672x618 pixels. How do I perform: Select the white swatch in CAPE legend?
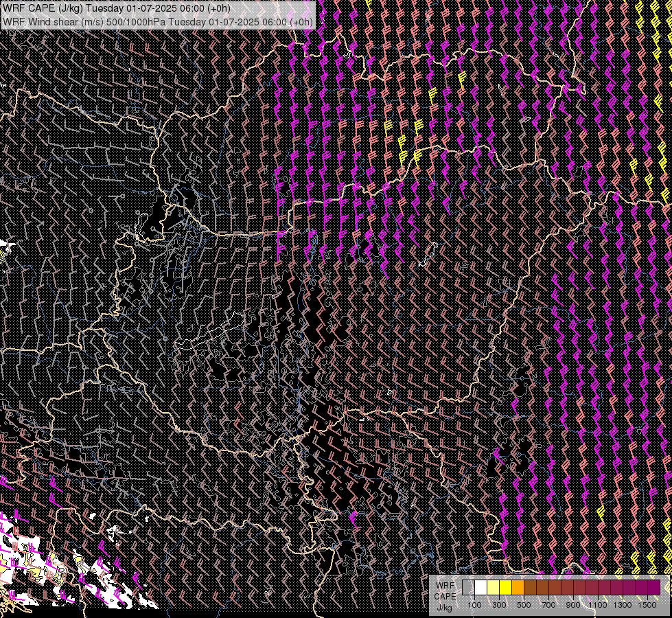(481, 588)
